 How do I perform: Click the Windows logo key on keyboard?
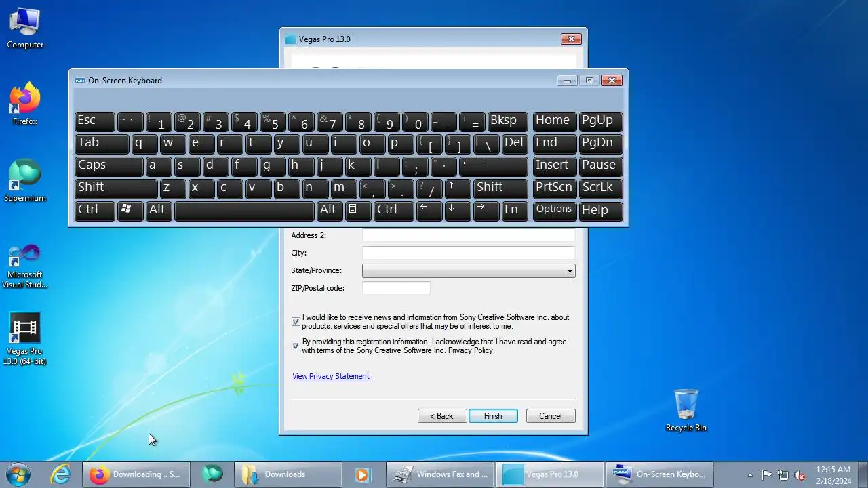pos(130,210)
